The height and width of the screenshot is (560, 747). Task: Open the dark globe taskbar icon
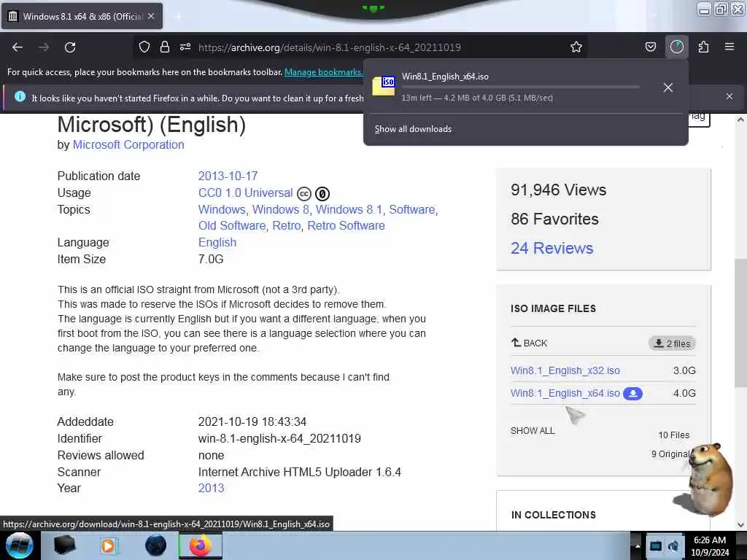[155, 545]
